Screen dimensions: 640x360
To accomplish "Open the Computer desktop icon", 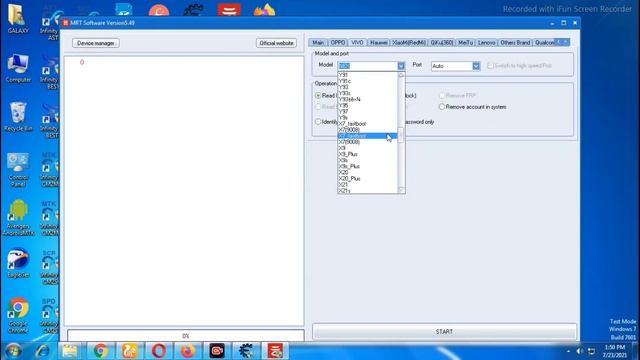I will (18, 68).
